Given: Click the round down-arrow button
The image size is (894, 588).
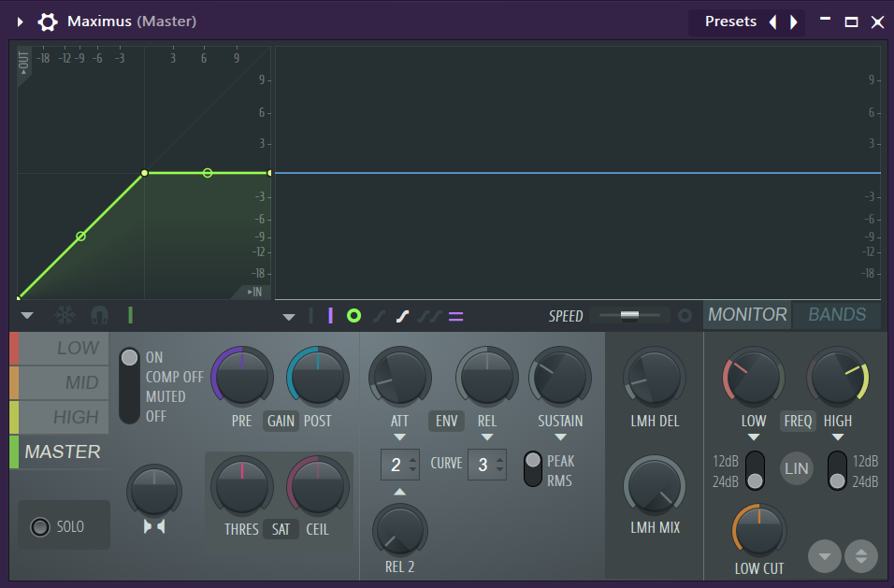Looking at the screenshot, I should (x=825, y=556).
